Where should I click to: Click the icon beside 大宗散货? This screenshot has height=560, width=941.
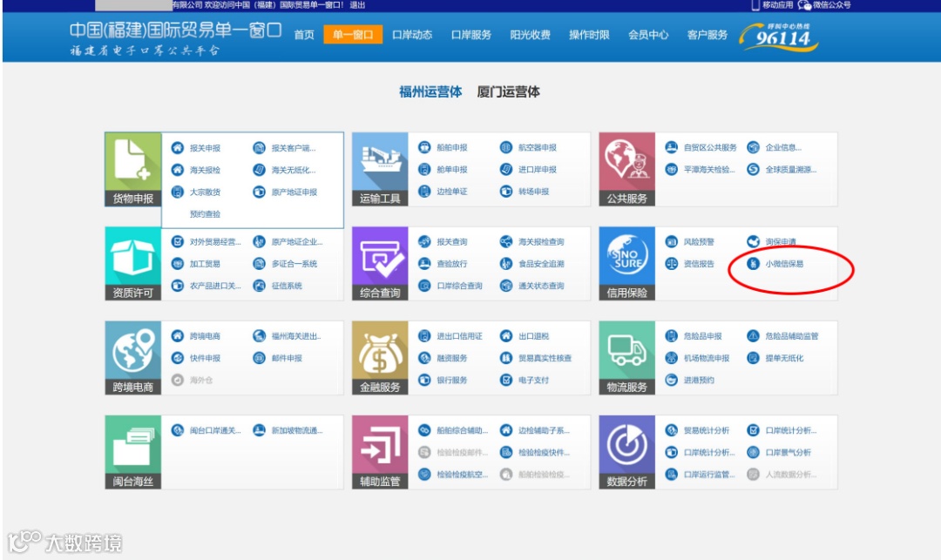tap(178, 192)
